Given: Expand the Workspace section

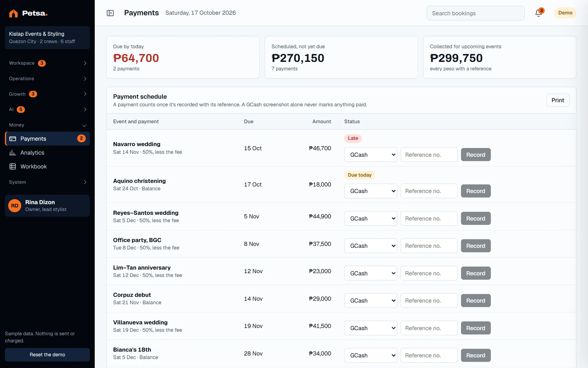Looking at the screenshot, I should [x=47, y=63].
